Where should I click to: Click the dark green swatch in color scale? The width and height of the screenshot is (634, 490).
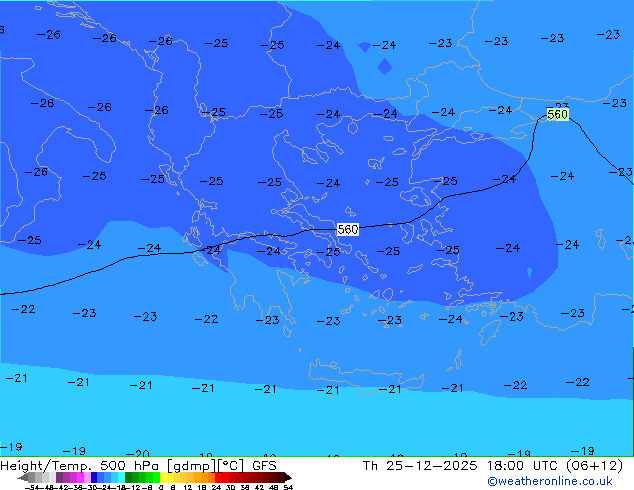(128, 477)
